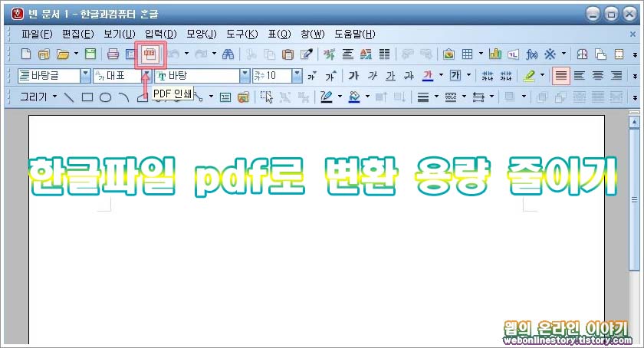Expand the font size 10 dropdown
This screenshot has height=348, width=644.
pyautogui.click(x=297, y=76)
